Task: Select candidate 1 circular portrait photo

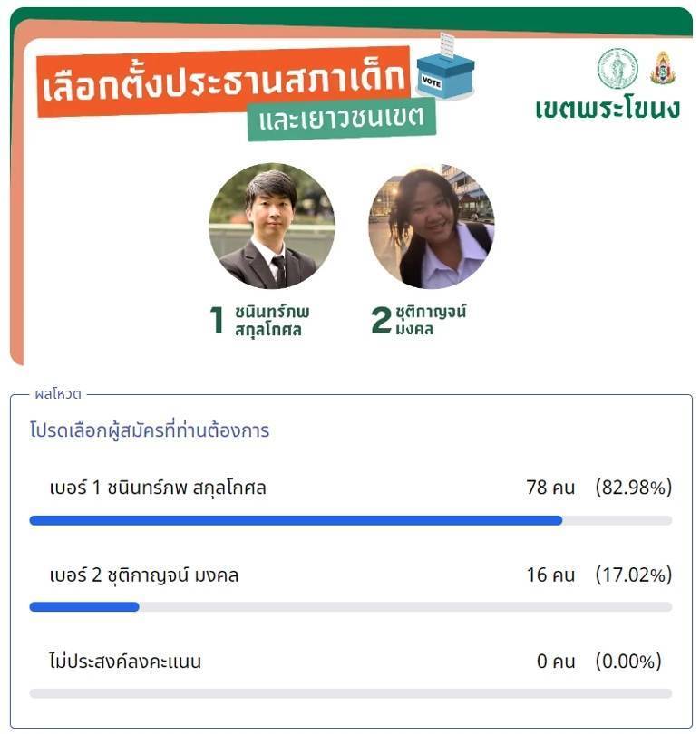Action: [272, 226]
